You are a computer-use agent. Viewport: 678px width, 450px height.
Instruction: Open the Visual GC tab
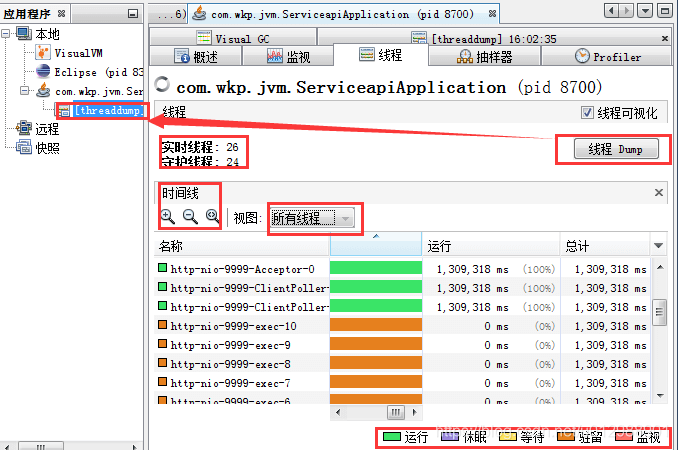pos(233,38)
